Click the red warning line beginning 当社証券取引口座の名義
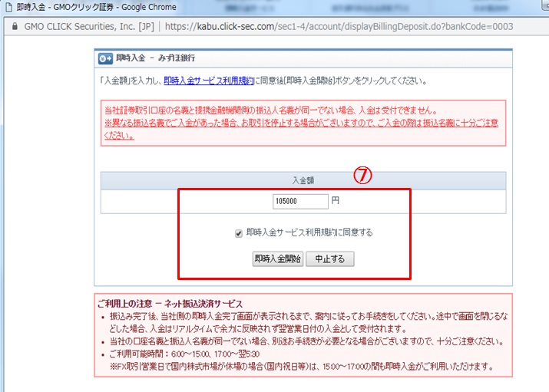Viewport: 549px width, 392px height. (271, 110)
